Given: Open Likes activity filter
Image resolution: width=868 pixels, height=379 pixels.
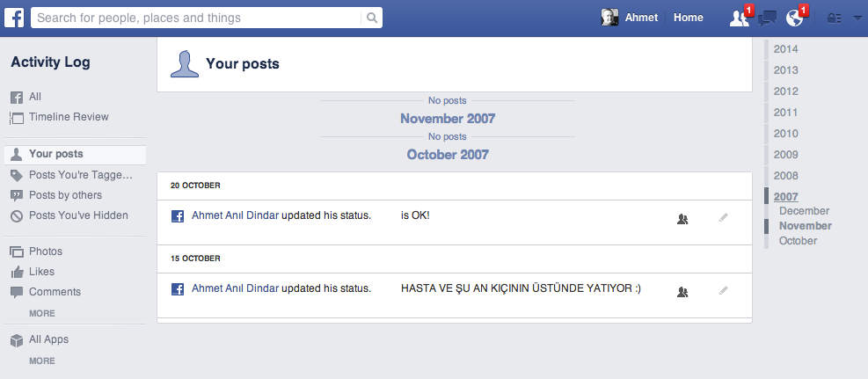Looking at the screenshot, I should pos(41,272).
